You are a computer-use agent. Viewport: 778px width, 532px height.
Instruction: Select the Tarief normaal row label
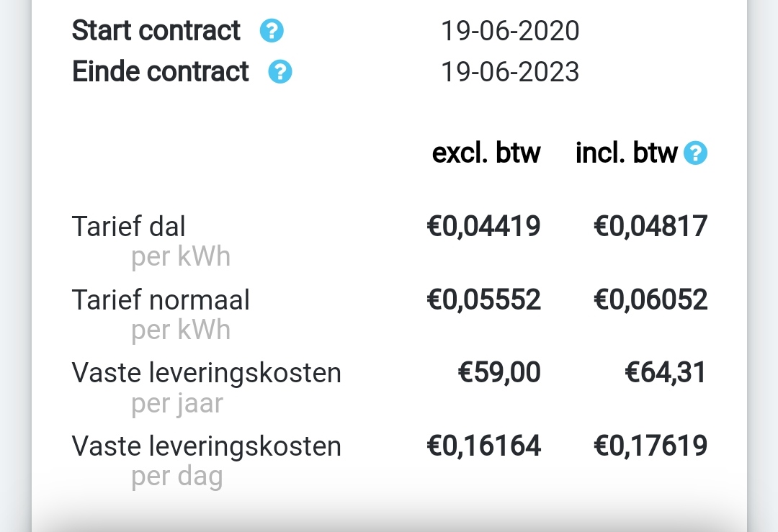(x=161, y=300)
